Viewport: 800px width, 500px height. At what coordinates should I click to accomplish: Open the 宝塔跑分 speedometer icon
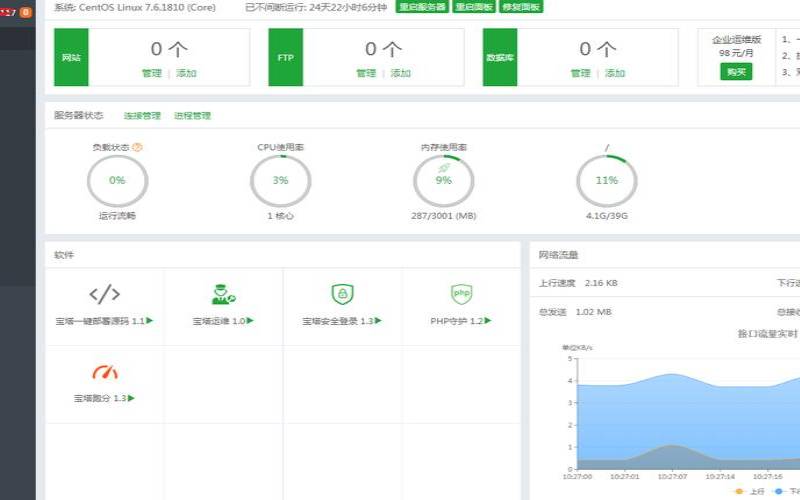pos(105,372)
